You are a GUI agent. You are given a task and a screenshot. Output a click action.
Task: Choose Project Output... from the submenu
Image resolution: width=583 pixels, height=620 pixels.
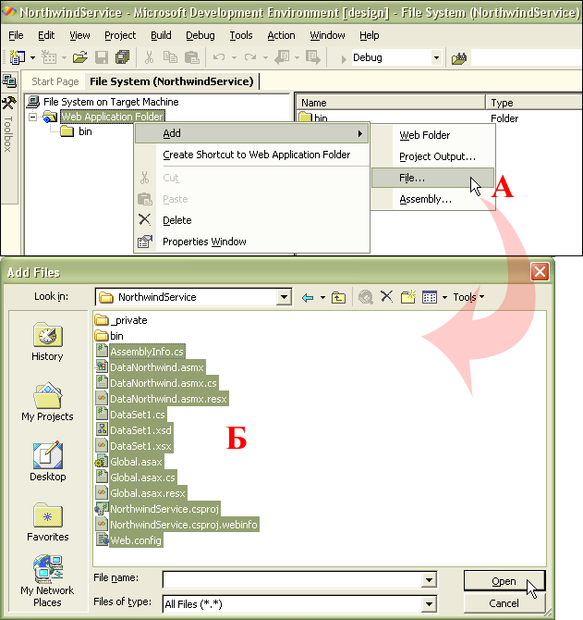433,157
